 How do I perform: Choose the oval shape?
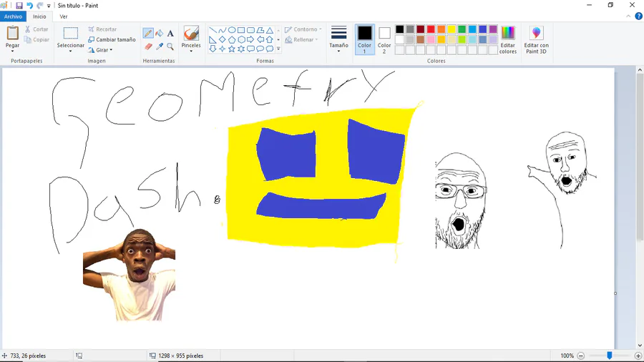pos(232,30)
